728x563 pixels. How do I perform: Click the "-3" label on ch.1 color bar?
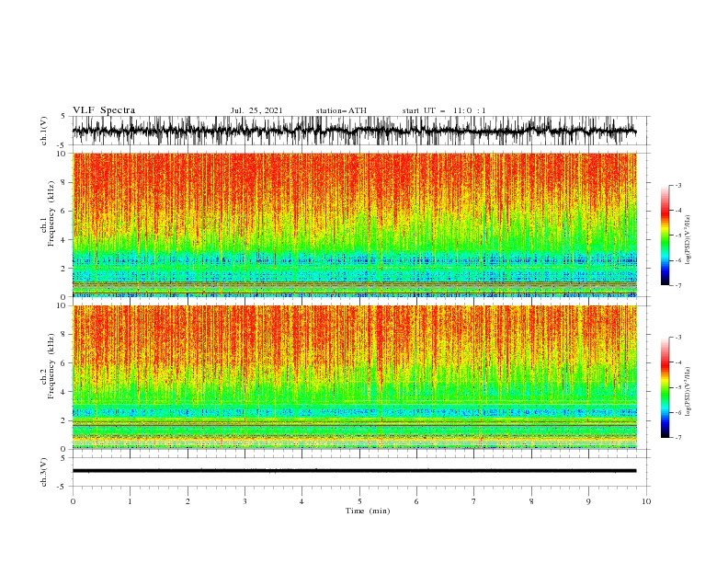pyautogui.click(x=677, y=185)
